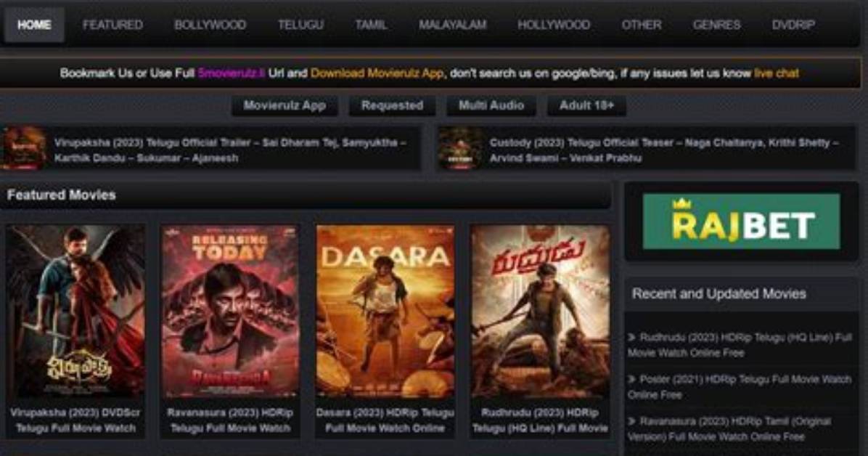Open the TAMIL menu item
This screenshot has width=868, height=456.
[x=371, y=25]
